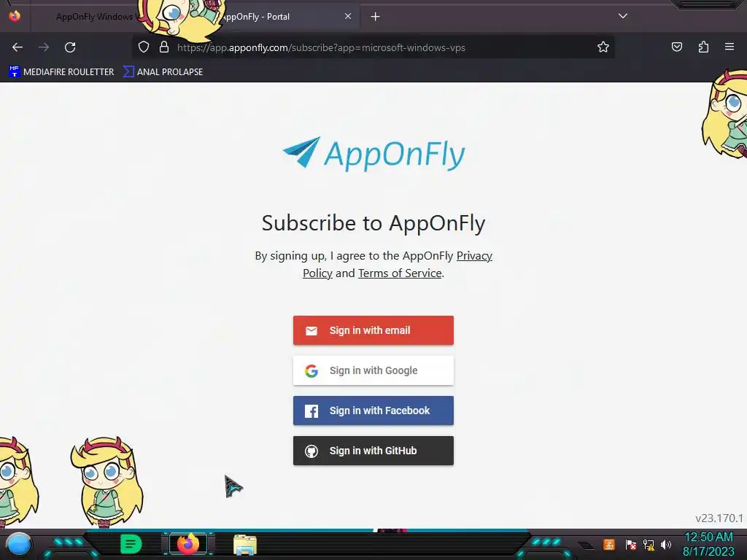Reload the current page
The image size is (747, 560).
click(x=70, y=47)
